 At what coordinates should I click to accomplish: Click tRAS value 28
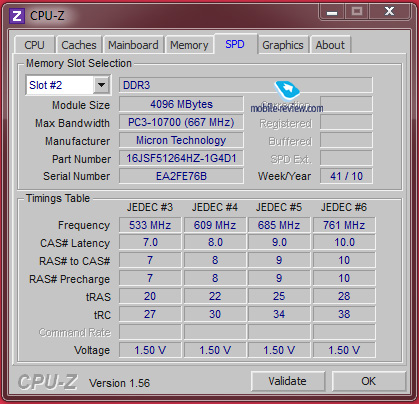pyautogui.click(x=344, y=296)
